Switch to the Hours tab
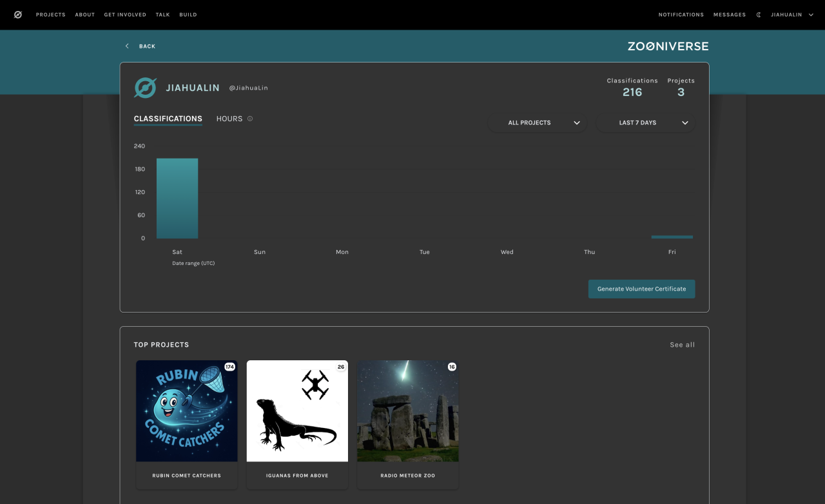Viewport: 825px width, 504px height. point(229,119)
